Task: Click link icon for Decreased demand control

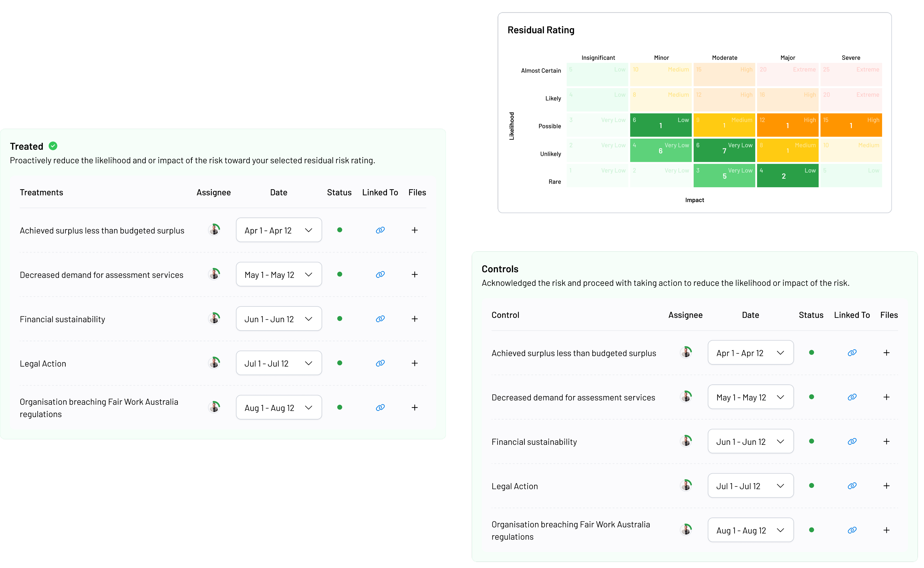Action: (852, 397)
